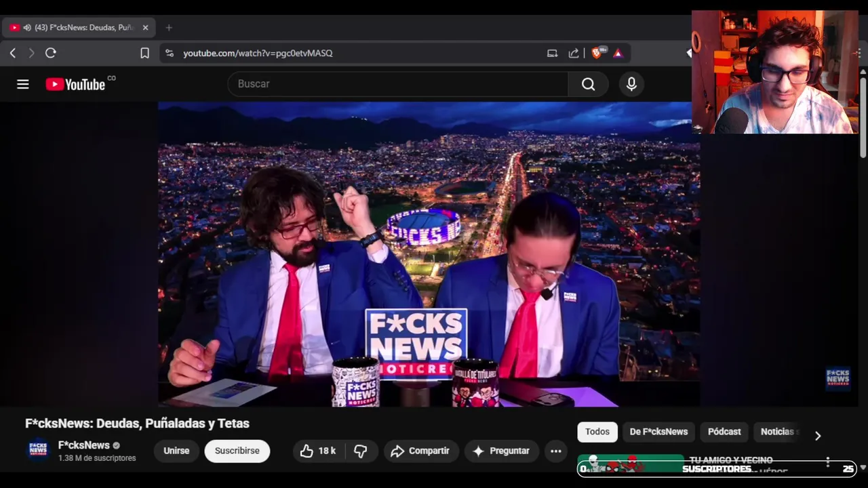Open Brave Shields lion icon

(597, 53)
